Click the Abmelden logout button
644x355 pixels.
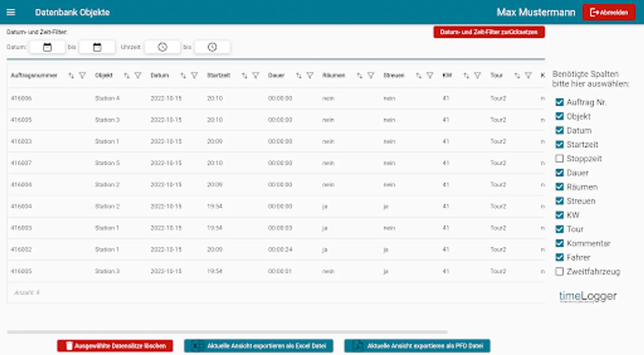609,12
